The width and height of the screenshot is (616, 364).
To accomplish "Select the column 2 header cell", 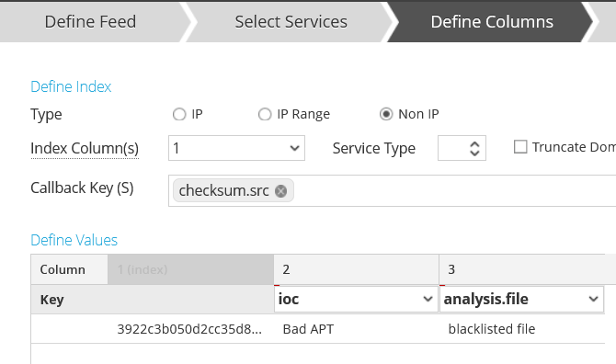I will pos(356,269).
